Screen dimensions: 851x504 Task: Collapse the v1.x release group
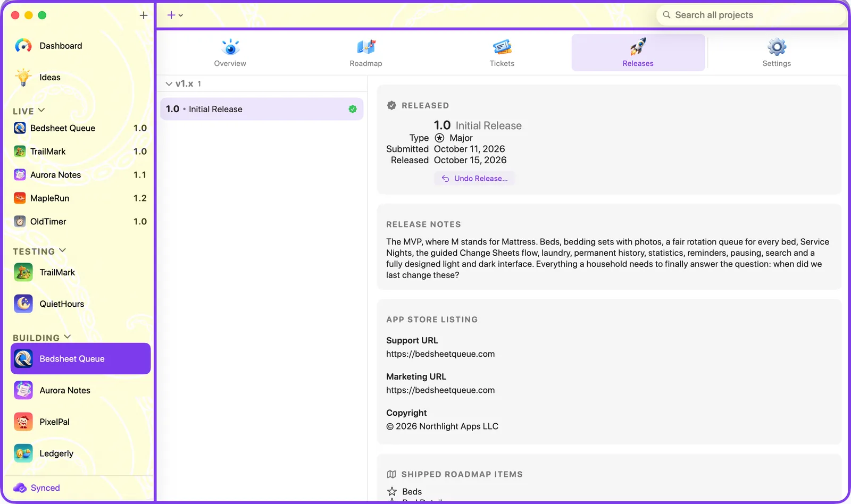coord(169,84)
